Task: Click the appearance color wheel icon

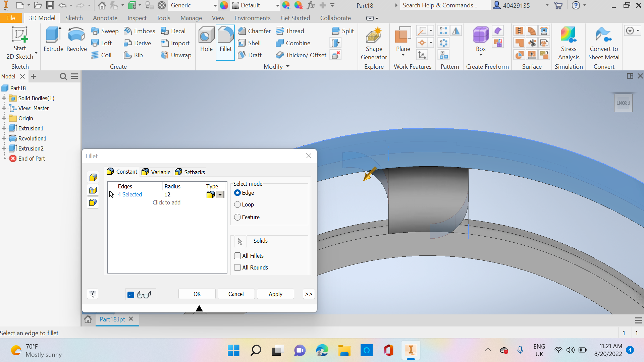Action: tap(224, 5)
